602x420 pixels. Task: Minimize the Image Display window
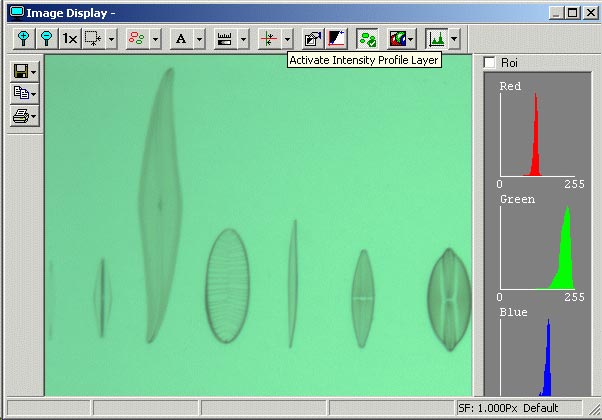[x=557, y=13]
